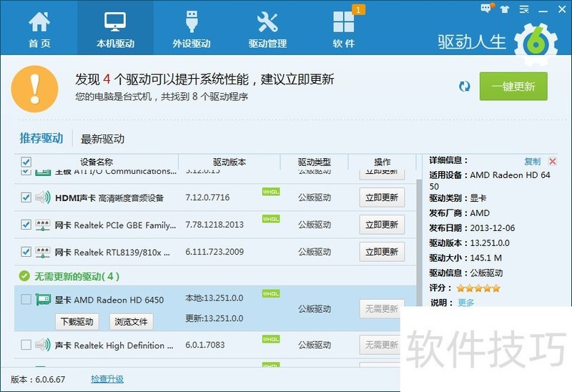This screenshot has width=572, height=392.
Task: Check the AMD Radeon HD 6450 checkbox
Action: pos(26,300)
